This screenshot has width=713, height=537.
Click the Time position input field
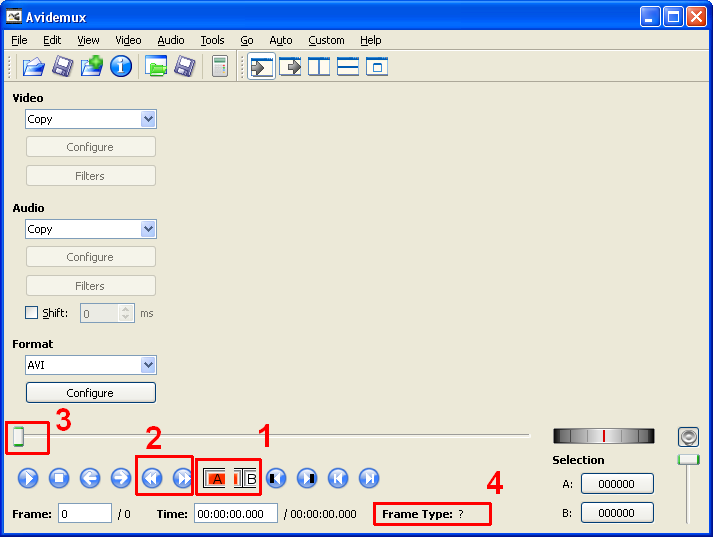pyautogui.click(x=236, y=514)
